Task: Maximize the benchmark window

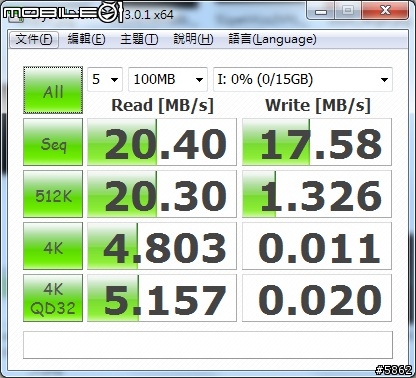Action: pos(347,11)
